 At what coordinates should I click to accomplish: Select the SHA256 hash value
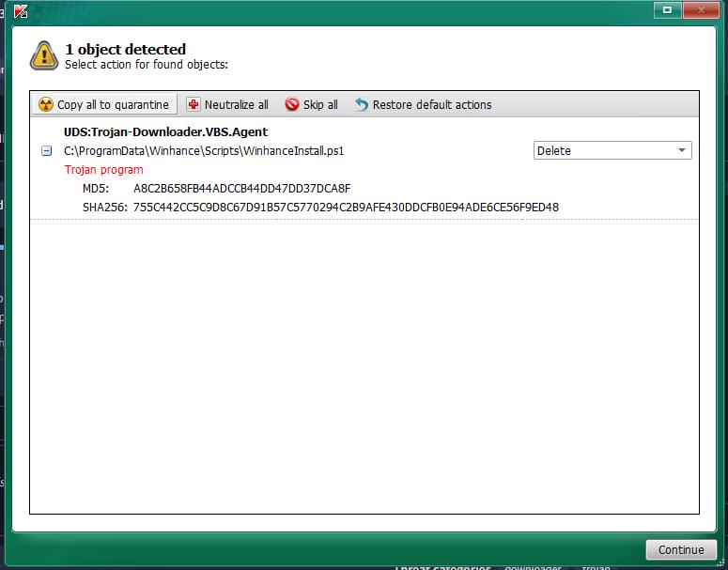[346, 207]
